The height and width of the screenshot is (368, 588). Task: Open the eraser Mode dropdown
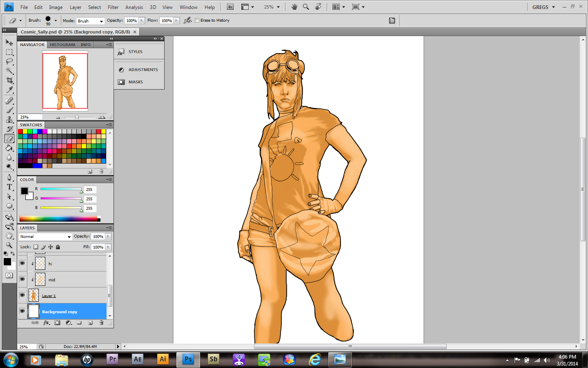click(x=90, y=21)
